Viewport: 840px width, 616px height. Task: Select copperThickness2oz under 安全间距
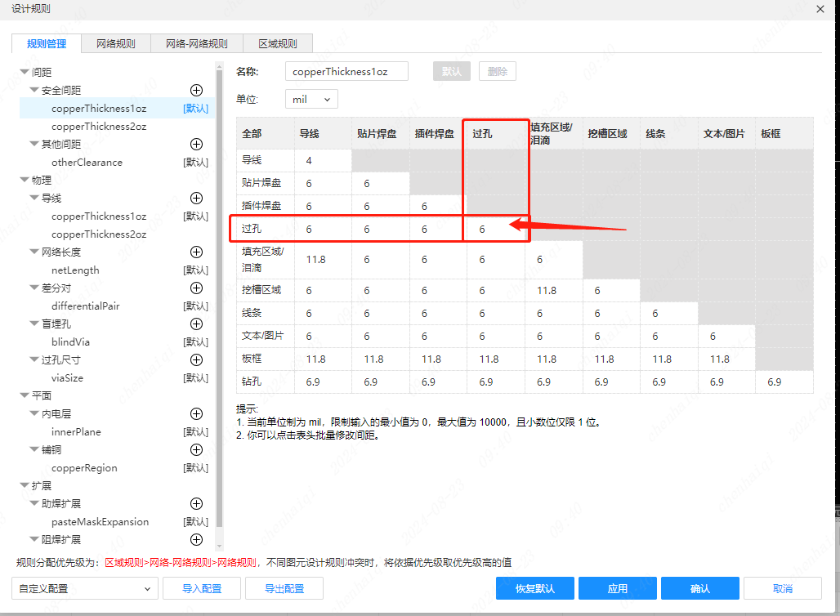coord(99,126)
